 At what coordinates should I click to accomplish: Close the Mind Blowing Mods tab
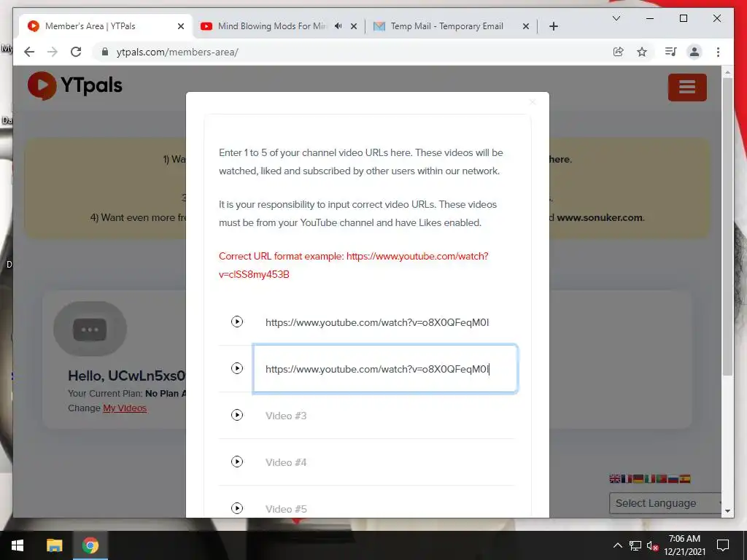(x=354, y=26)
